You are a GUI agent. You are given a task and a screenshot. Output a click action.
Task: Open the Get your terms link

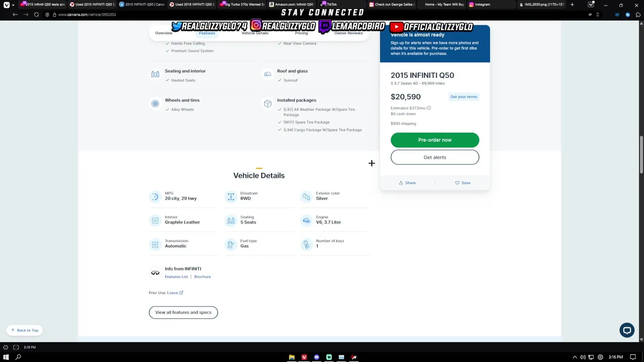(x=463, y=97)
